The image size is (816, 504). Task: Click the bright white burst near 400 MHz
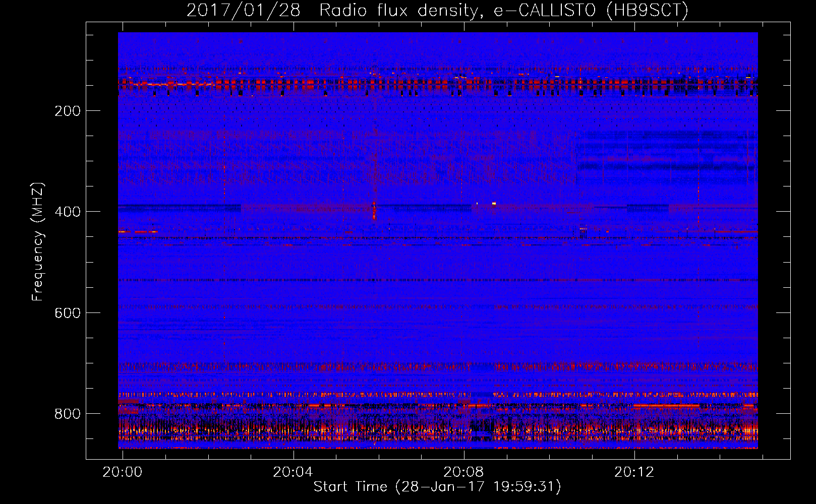pos(494,204)
